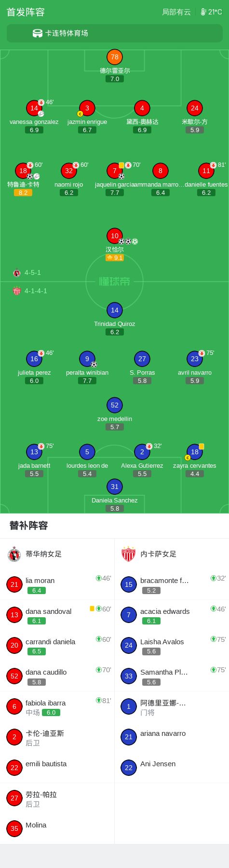This screenshot has width=229, height=868.
Task: Tap the temperature thermometer icon
Action: coord(203,12)
